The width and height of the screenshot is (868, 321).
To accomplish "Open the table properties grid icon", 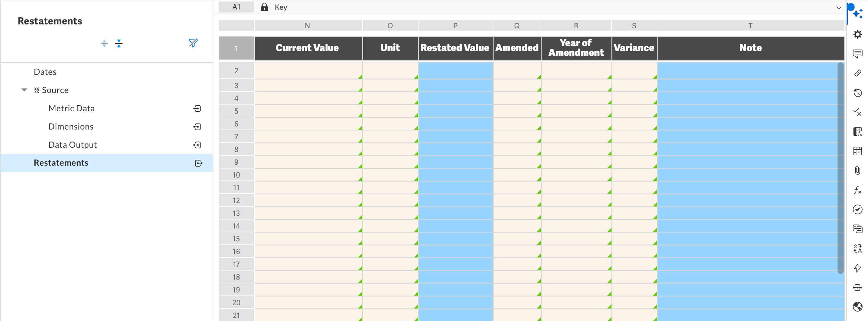I will (858, 151).
